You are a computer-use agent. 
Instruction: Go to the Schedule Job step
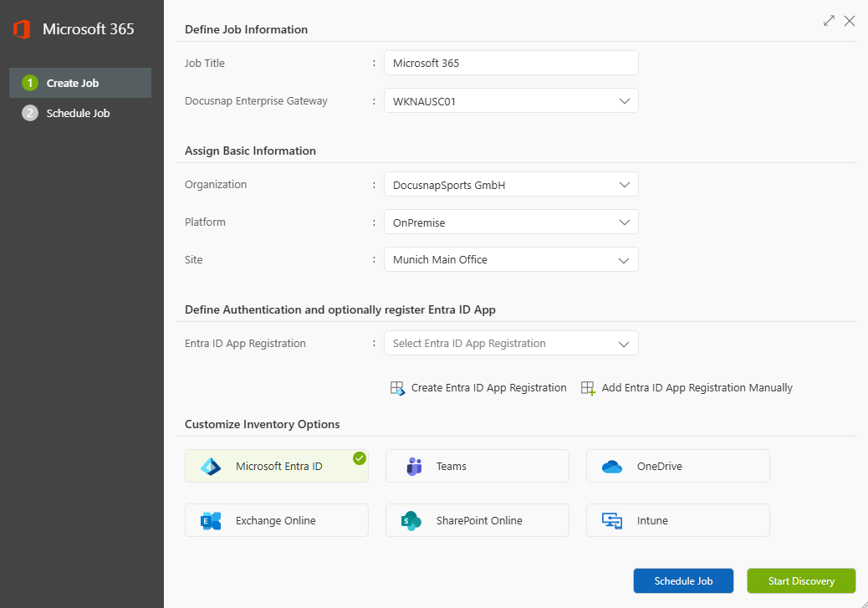(x=80, y=113)
